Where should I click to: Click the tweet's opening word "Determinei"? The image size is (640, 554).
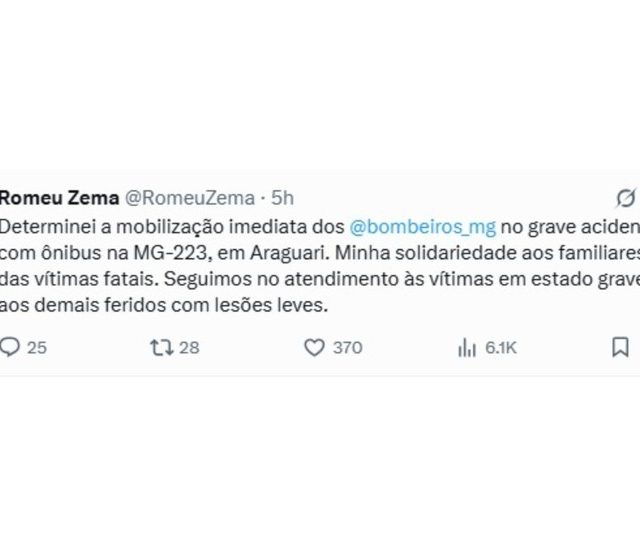48,227
